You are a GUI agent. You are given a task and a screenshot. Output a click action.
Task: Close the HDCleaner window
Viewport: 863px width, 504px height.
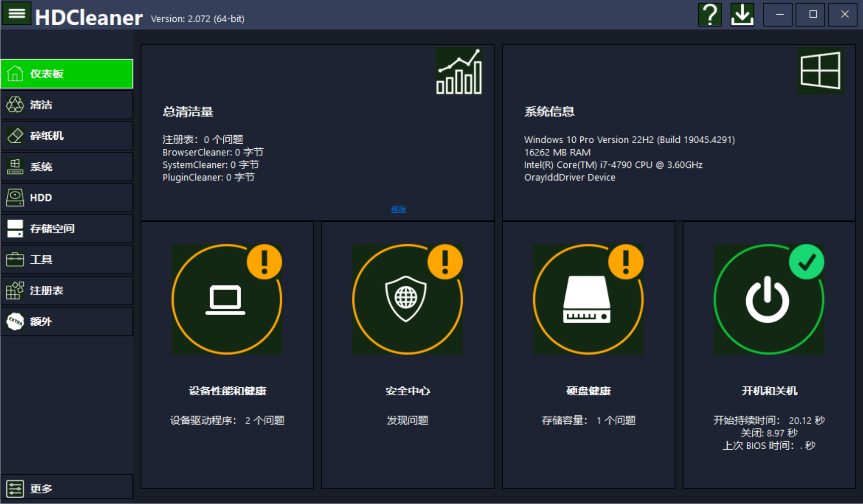point(843,15)
